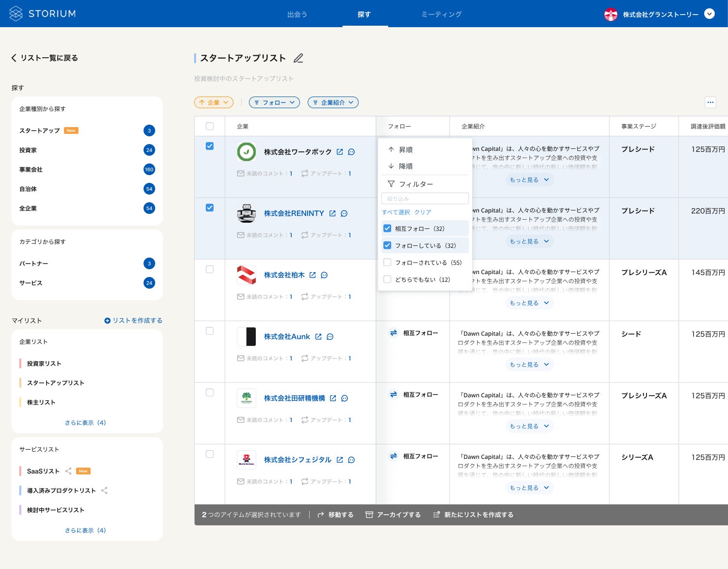Check フォローされている (55) filter option
The image size is (728, 569).
pyautogui.click(x=387, y=262)
